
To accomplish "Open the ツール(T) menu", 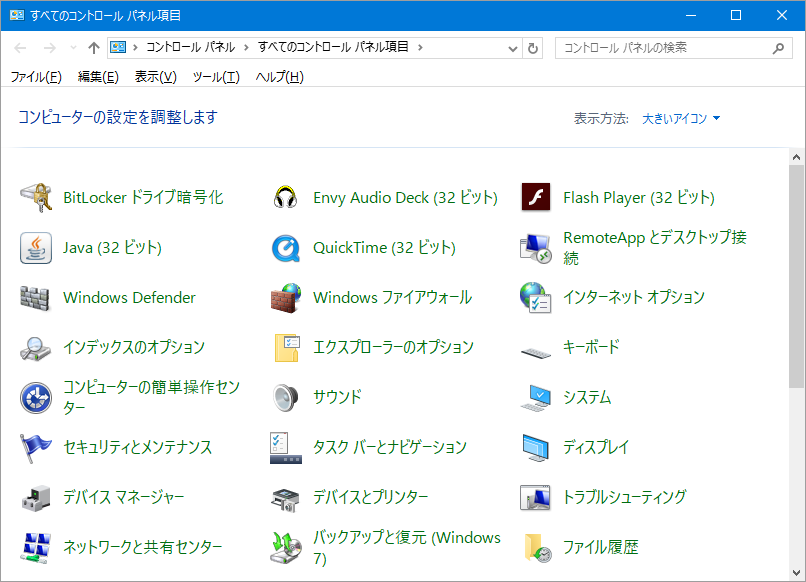I will click(x=216, y=77).
